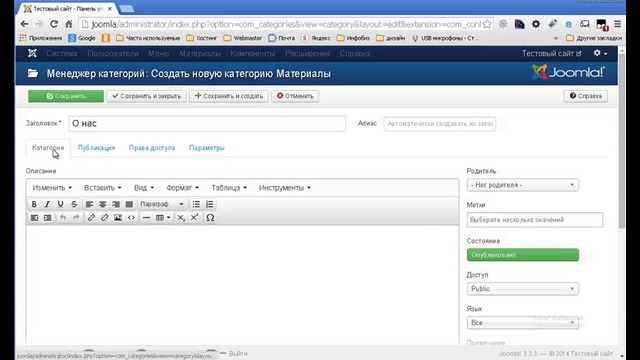Open the Справка menu in admin bar
This screenshot has width=640, height=360.
click(x=355, y=53)
